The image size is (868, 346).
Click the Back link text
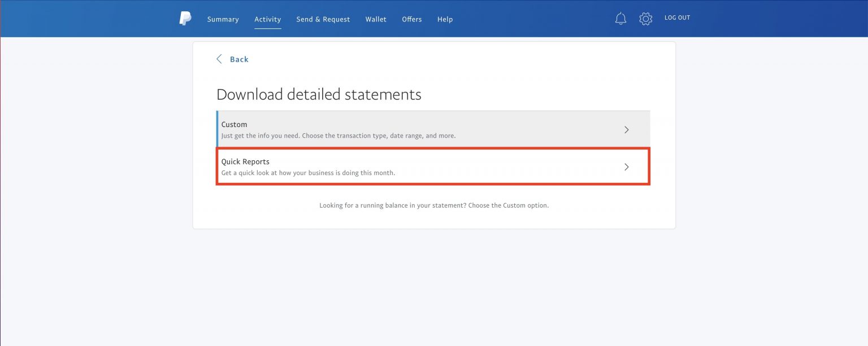click(x=239, y=59)
